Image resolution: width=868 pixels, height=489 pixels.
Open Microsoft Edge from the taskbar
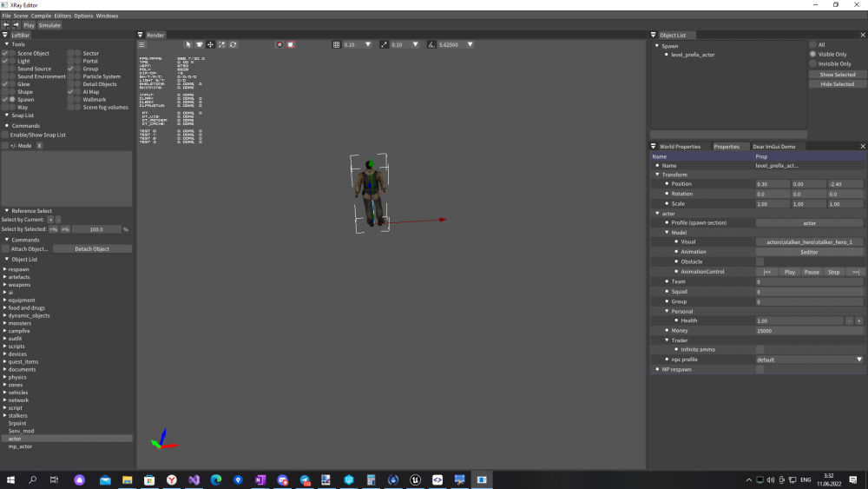point(216,479)
